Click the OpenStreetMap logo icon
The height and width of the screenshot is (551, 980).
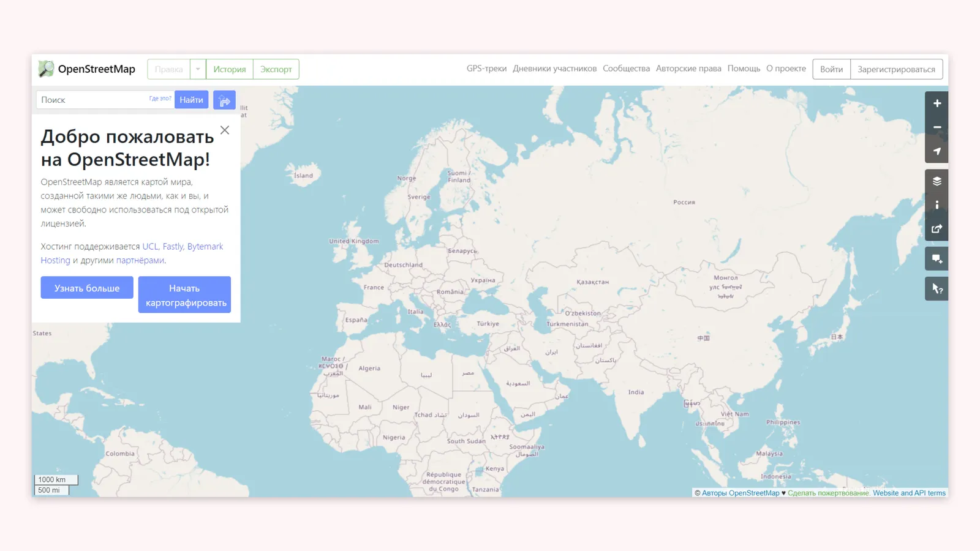(46, 69)
